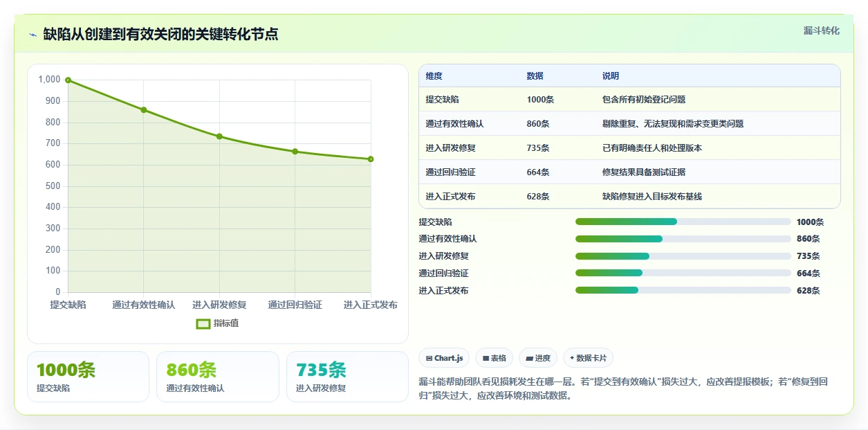Click the icon inside the 表格 chip

pos(486,358)
